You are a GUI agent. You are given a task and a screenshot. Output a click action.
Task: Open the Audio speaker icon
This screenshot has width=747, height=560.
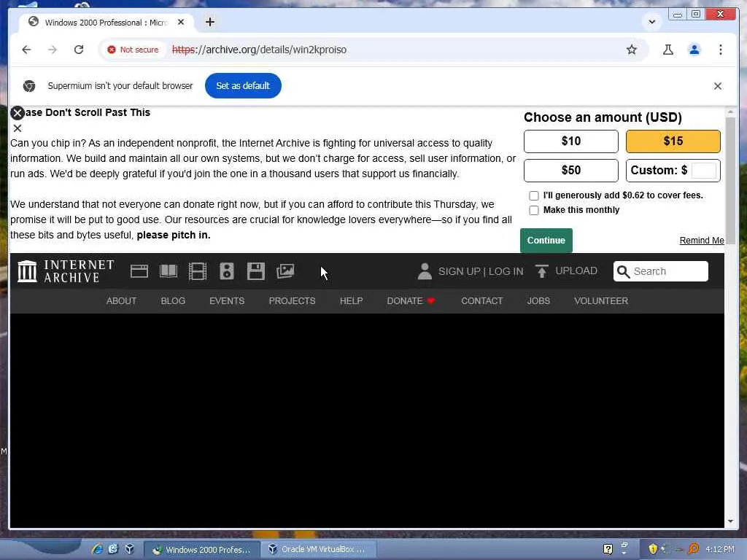click(226, 271)
